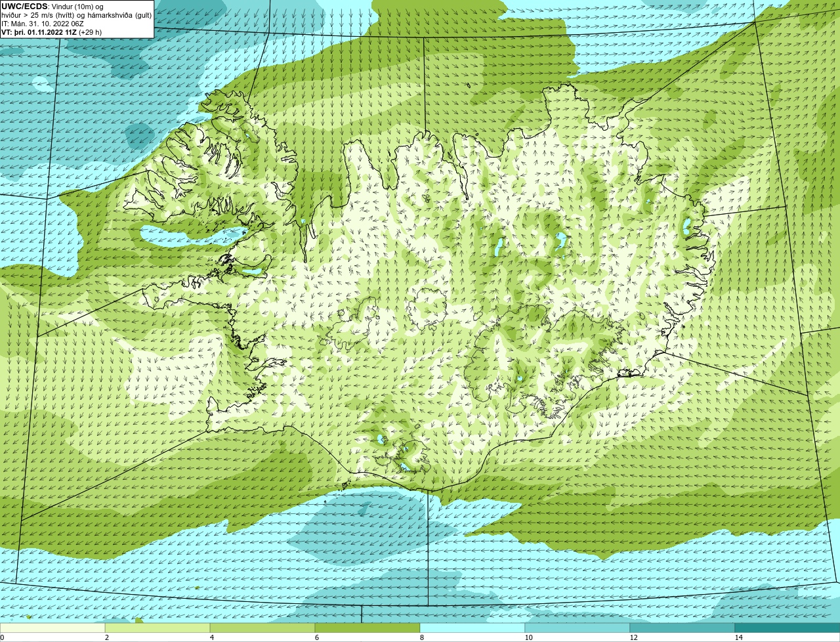The width and height of the screenshot is (840, 642).
Task: Click the pale cyan 8–10 m/s legend swatch
Action: 472,628
